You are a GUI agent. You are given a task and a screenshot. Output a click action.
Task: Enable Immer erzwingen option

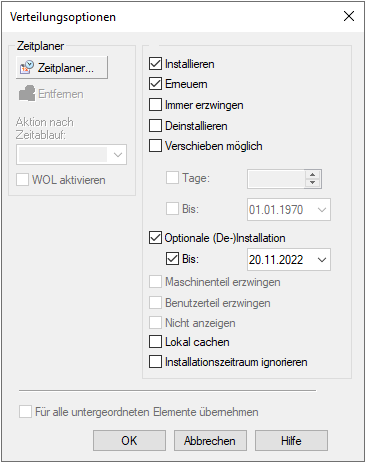(155, 105)
